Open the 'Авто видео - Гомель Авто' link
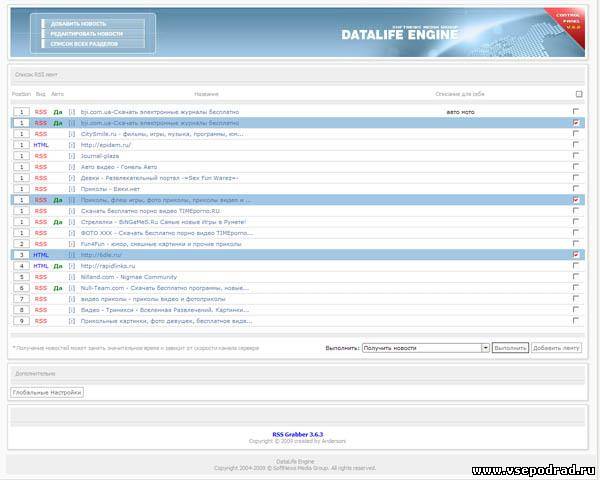600x480 pixels. (x=119, y=167)
